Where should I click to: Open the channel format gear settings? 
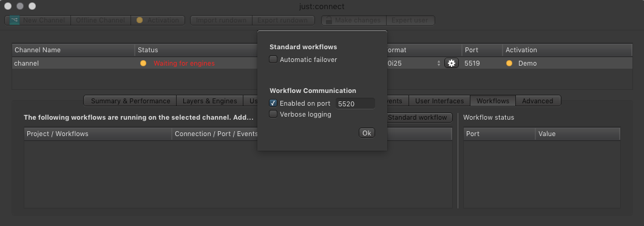(x=452, y=63)
